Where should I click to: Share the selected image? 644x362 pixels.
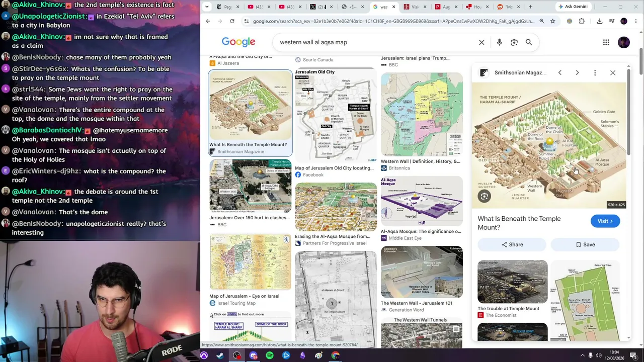click(x=512, y=245)
